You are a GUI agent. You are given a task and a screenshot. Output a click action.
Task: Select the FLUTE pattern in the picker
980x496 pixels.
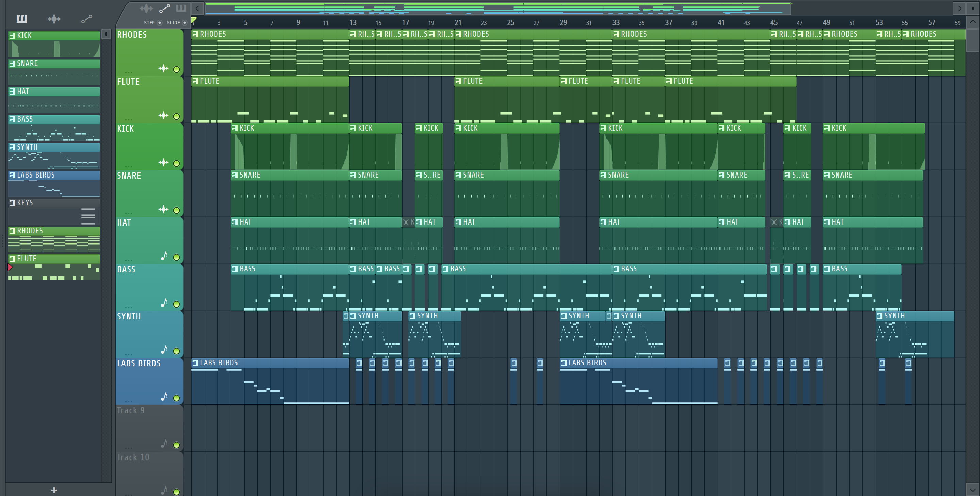(54, 268)
